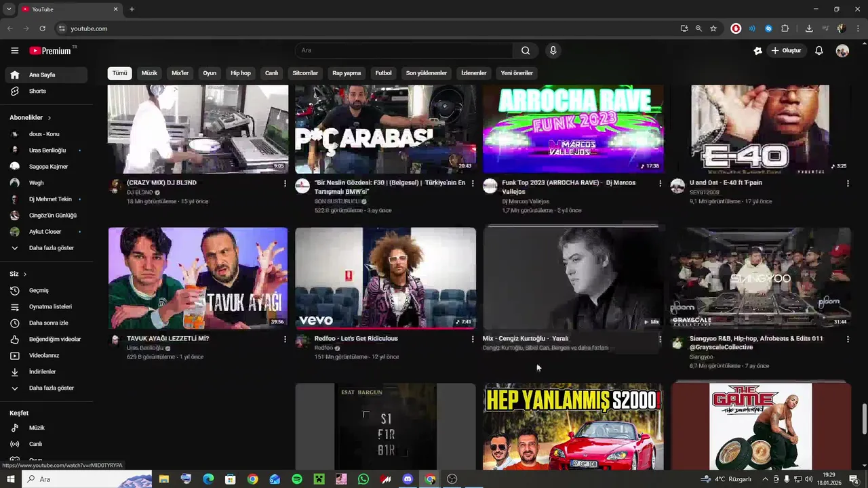This screenshot has height=488, width=868.
Task: Open the Siz section header
Action: [x=18, y=274]
